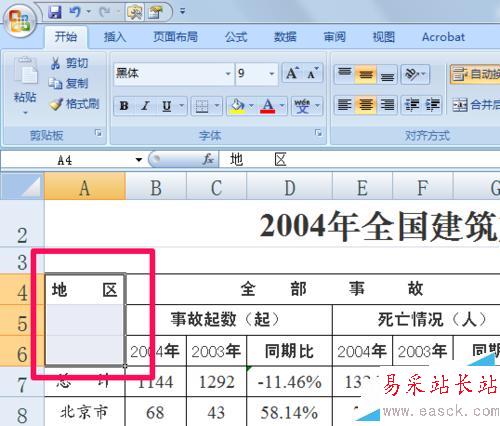Toggle underline formatting
The width and height of the screenshot is (500, 426).
point(167,106)
